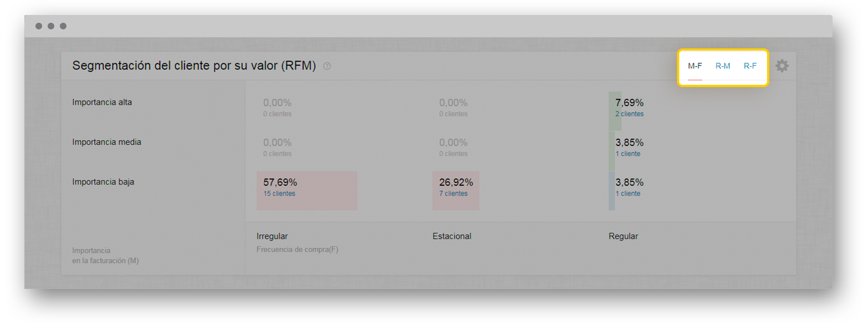Click the Irregular column label
The width and height of the screenshot is (868, 325).
tap(273, 236)
